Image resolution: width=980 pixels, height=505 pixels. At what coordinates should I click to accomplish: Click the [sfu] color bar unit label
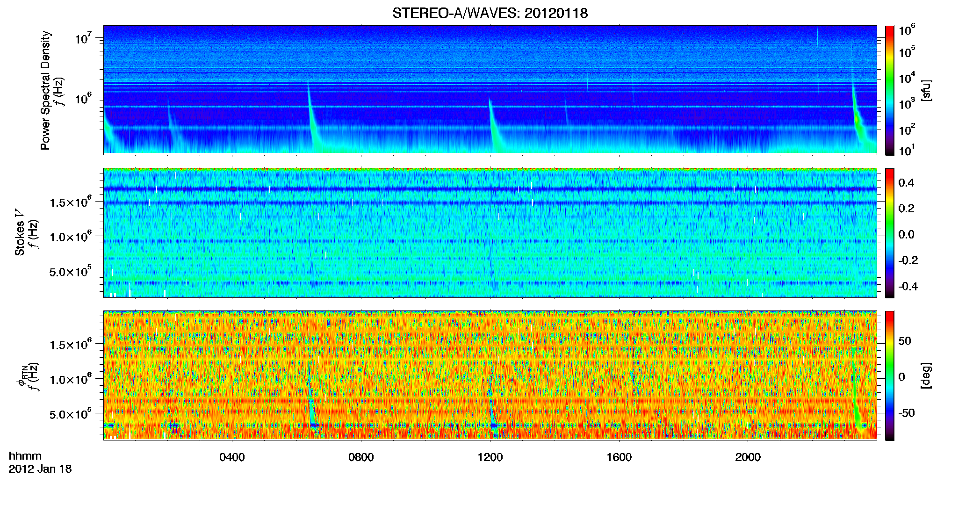(926, 90)
